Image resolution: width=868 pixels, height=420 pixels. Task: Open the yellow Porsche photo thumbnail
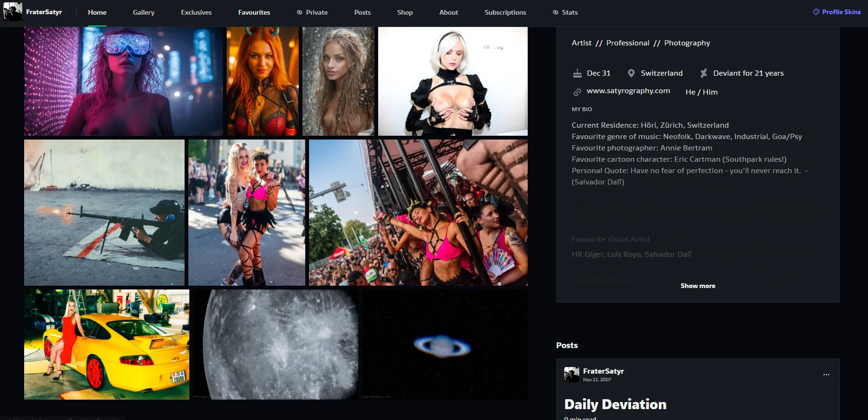[x=106, y=344]
